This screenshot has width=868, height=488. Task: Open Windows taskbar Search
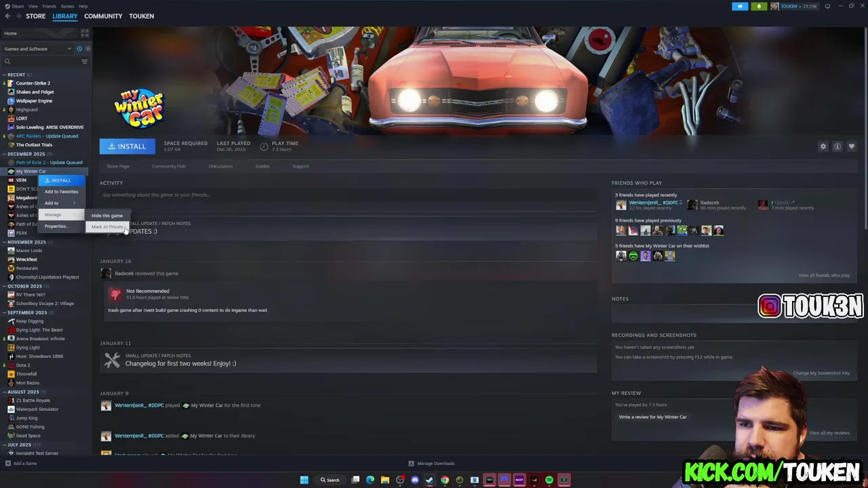pos(330,480)
